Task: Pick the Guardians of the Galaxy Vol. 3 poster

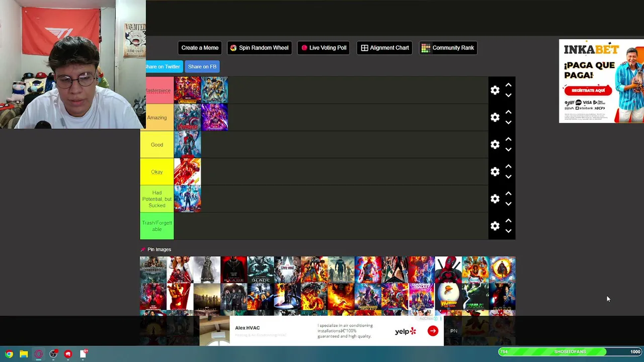Action: [422, 297]
